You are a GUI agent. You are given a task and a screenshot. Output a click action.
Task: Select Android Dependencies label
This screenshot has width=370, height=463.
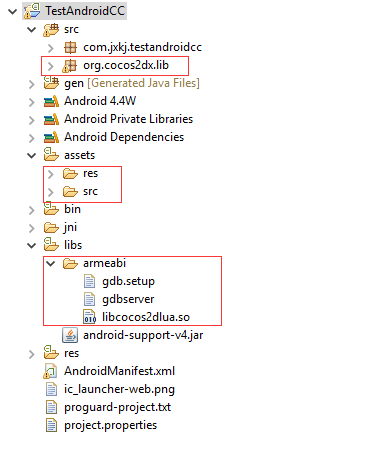click(124, 137)
